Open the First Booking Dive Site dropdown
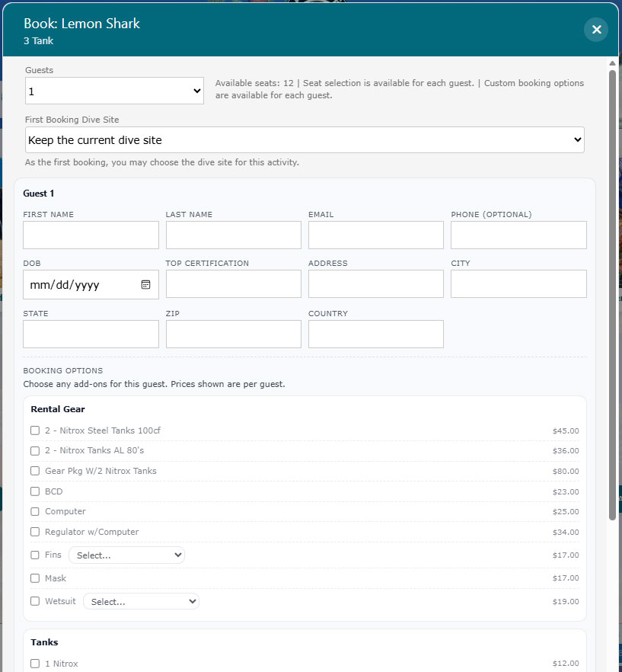Viewport: 622px width, 672px height. click(x=305, y=139)
